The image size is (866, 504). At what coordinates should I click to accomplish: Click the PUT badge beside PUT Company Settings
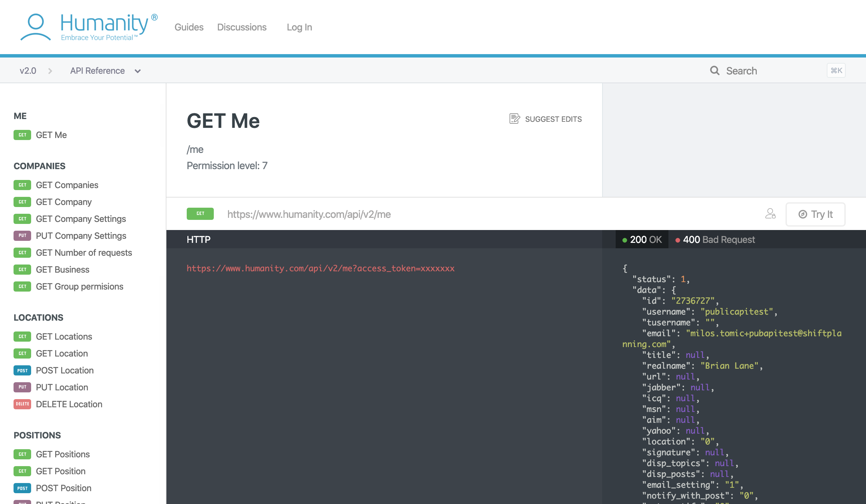pyautogui.click(x=22, y=236)
